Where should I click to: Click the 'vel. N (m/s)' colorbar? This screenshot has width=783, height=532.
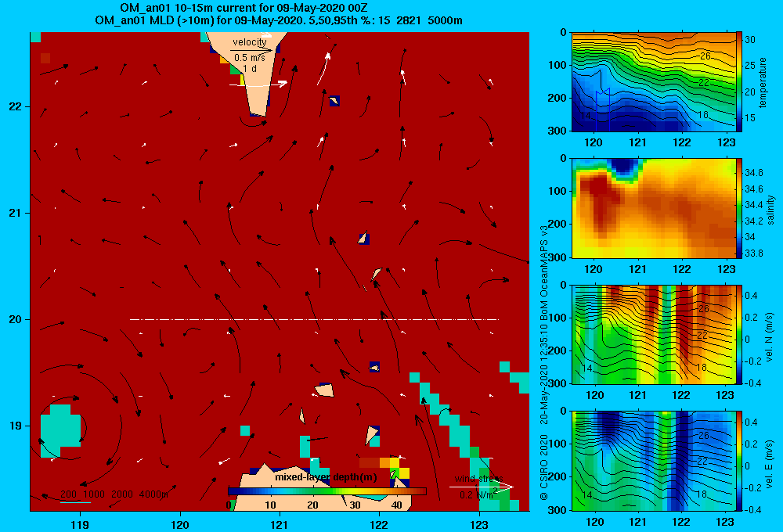pyautogui.click(x=739, y=334)
